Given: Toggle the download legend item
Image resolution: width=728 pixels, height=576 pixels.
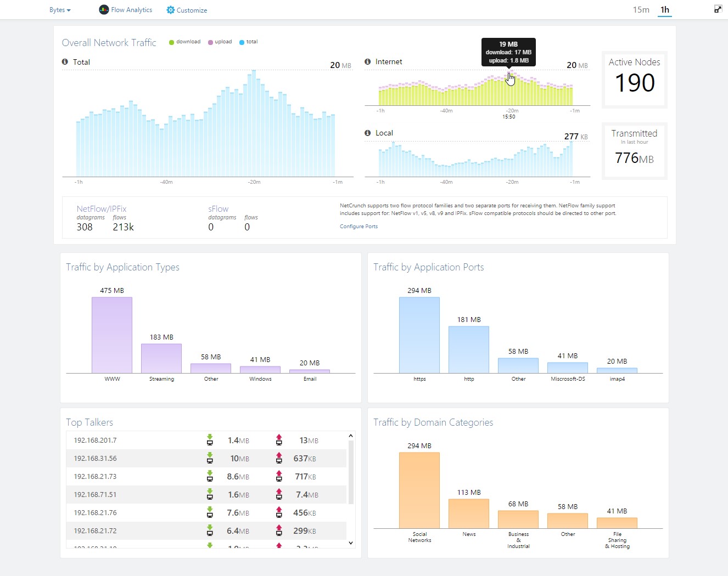Looking at the screenshot, I should (184, 42).
